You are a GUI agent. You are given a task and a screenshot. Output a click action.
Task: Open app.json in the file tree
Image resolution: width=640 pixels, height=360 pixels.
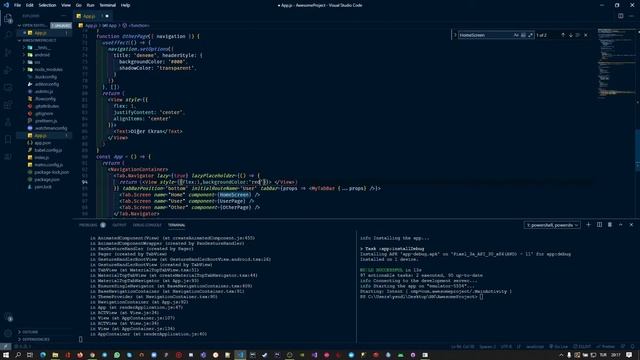[x=43, y=143]
